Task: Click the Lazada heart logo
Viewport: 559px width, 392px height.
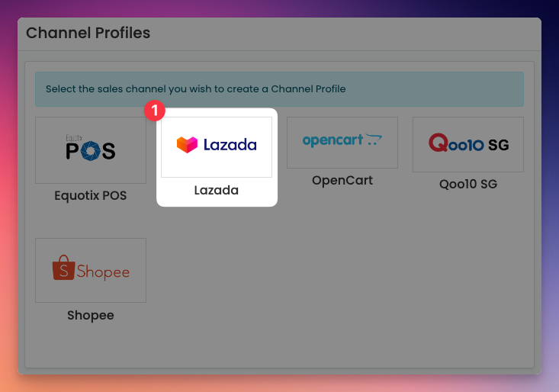Action: click(x=187, y=145)
